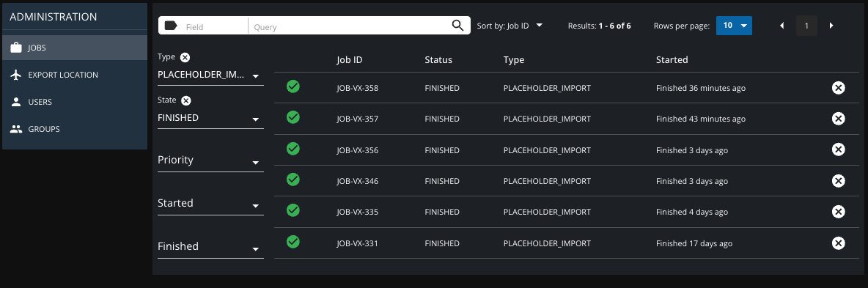Screen dimensions: 868x288
Task: Click the Groups people icon
Action: tap(17, 129)
